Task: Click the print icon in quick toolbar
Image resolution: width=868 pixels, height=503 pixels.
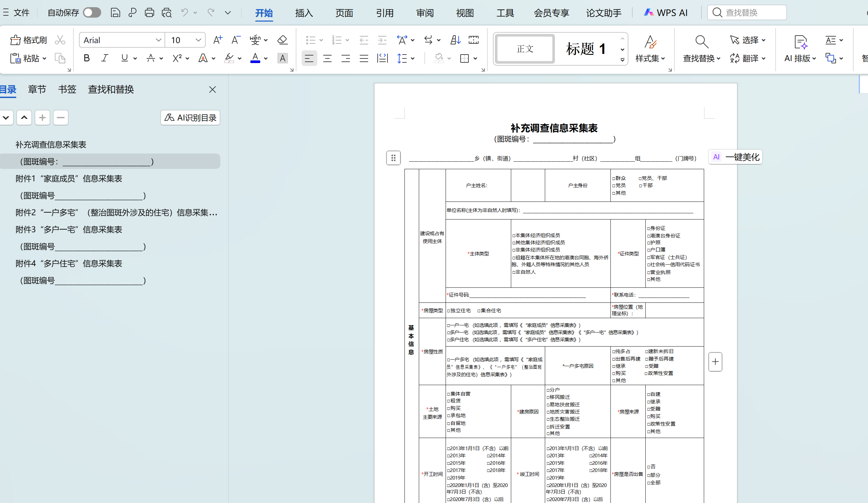Action: click(x=149, y=13)
